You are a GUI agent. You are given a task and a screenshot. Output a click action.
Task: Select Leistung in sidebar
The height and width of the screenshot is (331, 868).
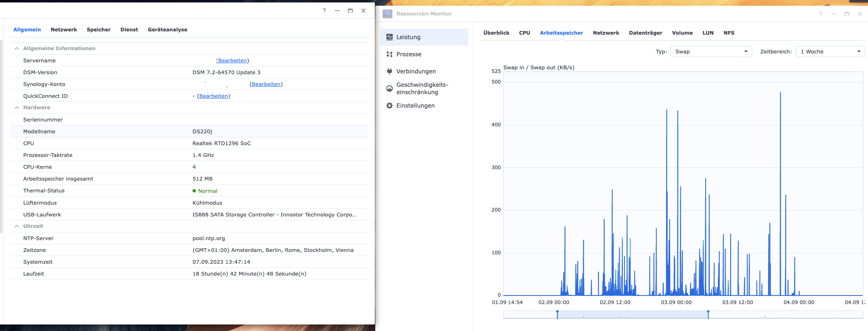point(424,37)
